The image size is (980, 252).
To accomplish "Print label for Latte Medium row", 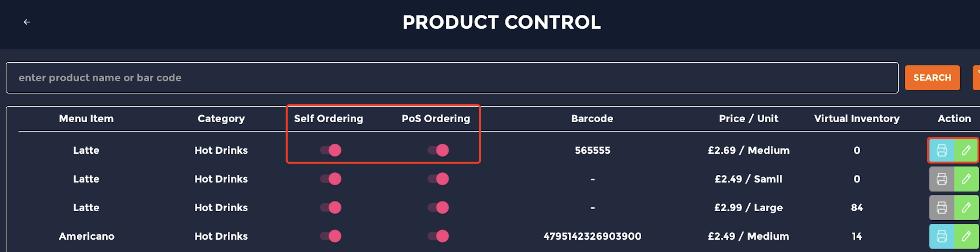I will (942, 150).
